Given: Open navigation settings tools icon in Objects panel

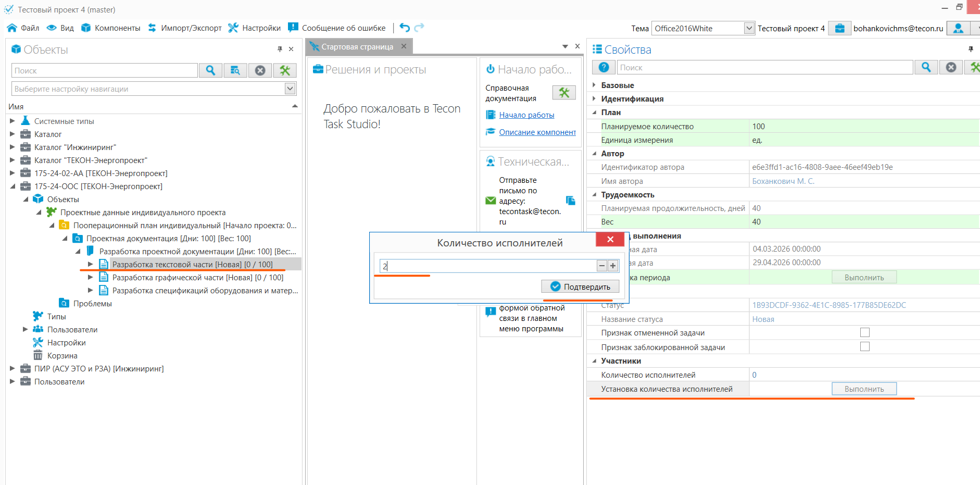Looking at the screenshot, I should tap(285, 70).
